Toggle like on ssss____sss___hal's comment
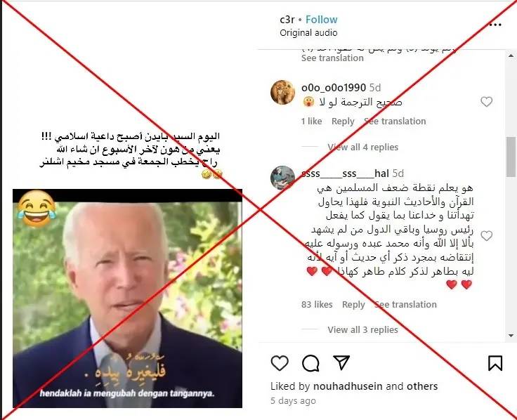The width and height of the screenshot is (517, 420). click(486, 236)
